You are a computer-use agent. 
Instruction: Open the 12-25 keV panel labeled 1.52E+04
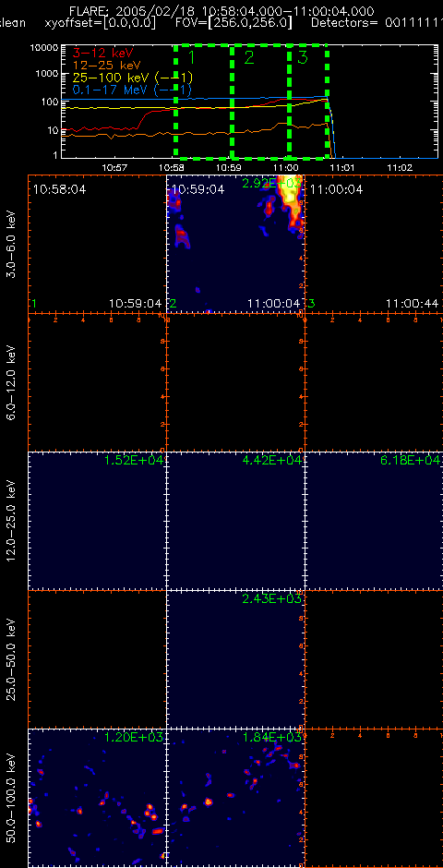pos(97,521)
